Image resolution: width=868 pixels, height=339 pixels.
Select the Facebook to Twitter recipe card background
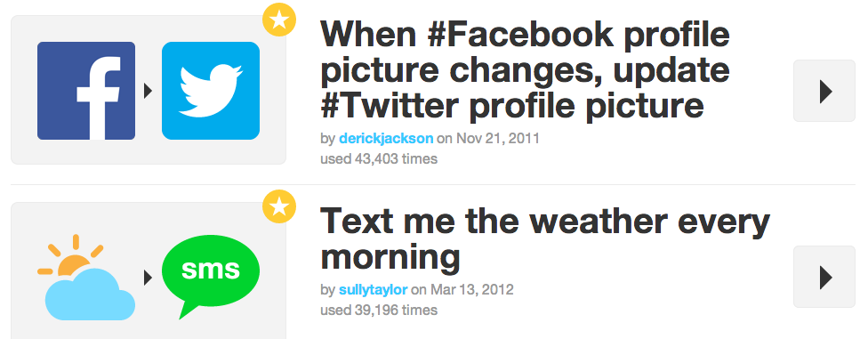pos(149,90)
